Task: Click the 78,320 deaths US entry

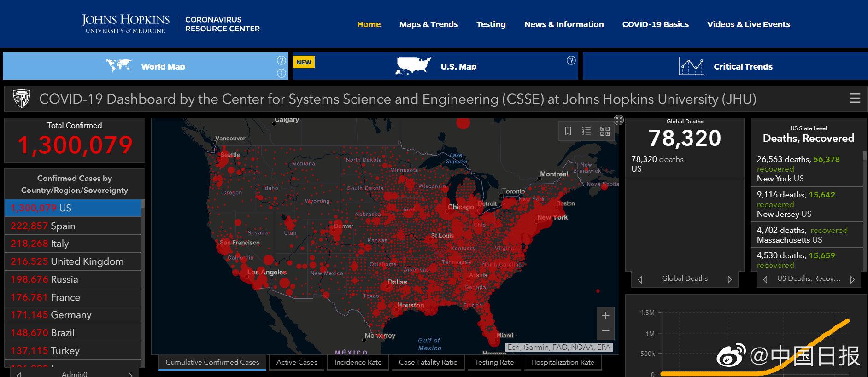Action: [685, 164]
